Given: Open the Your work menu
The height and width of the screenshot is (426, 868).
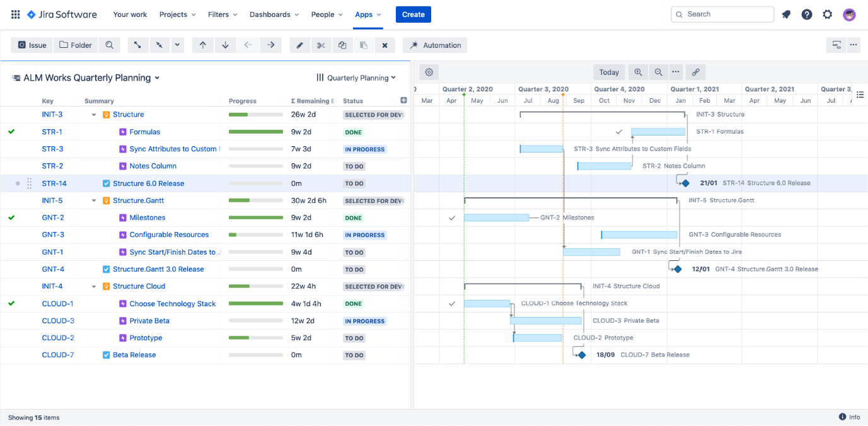Looking at the screenshot, I should pos(130,14).
